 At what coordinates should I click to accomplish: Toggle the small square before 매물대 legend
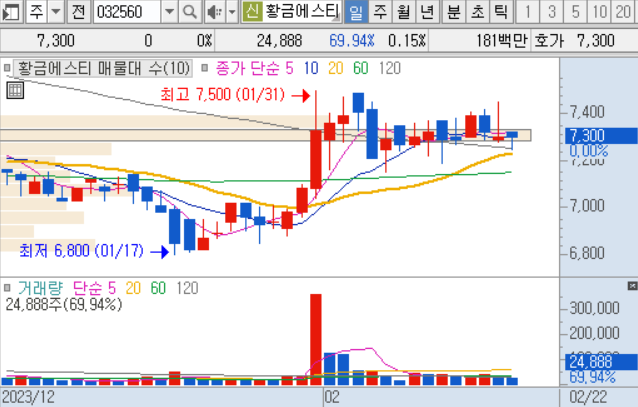(x=7, y=68)
